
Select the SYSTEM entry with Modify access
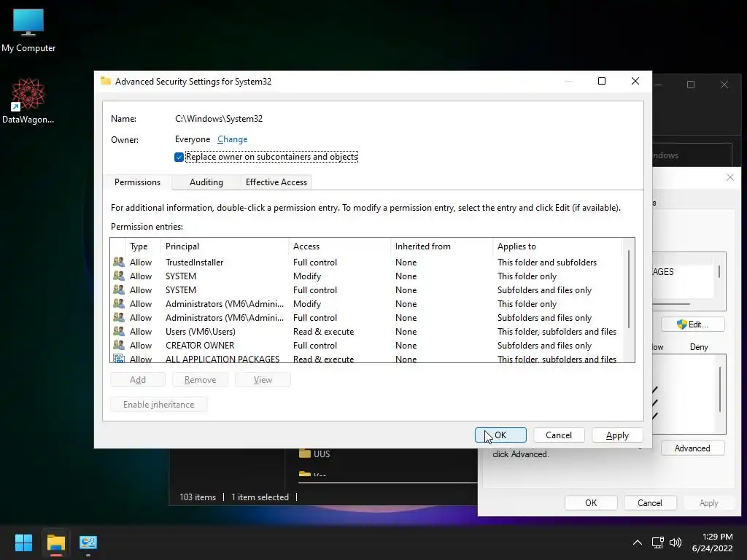367,276
